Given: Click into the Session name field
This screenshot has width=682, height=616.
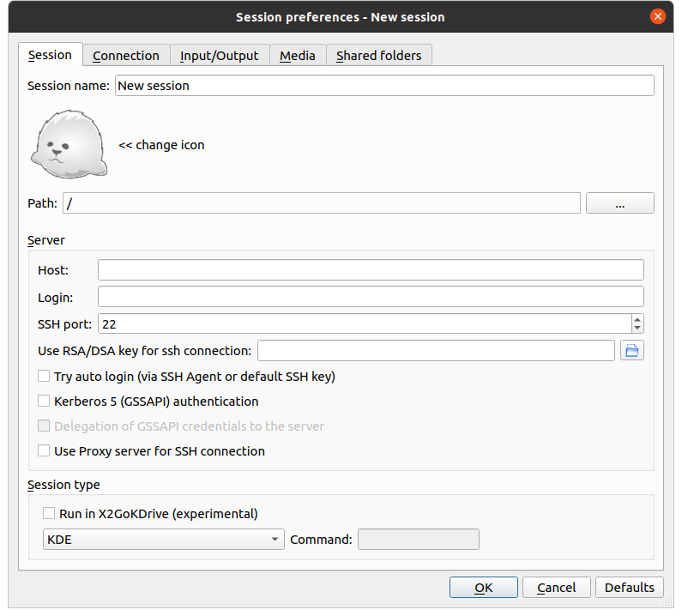Looking at the screenshot, I should tap(384, 85).
